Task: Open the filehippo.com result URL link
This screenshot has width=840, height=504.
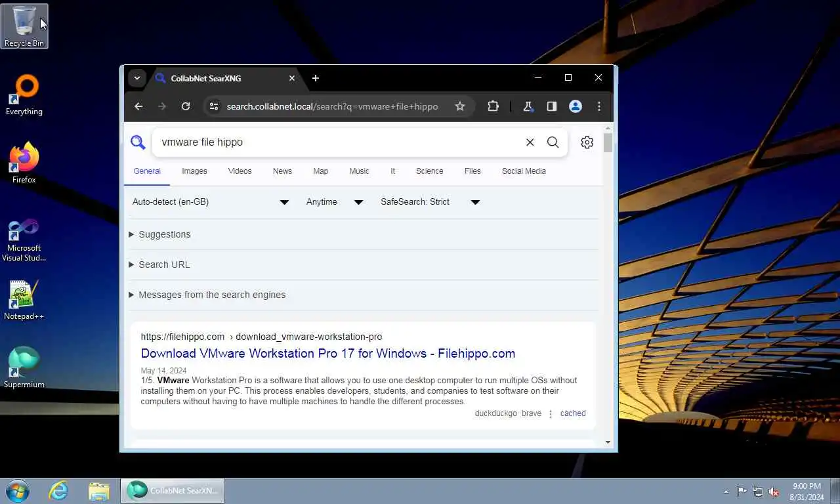Action: (x=261, y=337)
